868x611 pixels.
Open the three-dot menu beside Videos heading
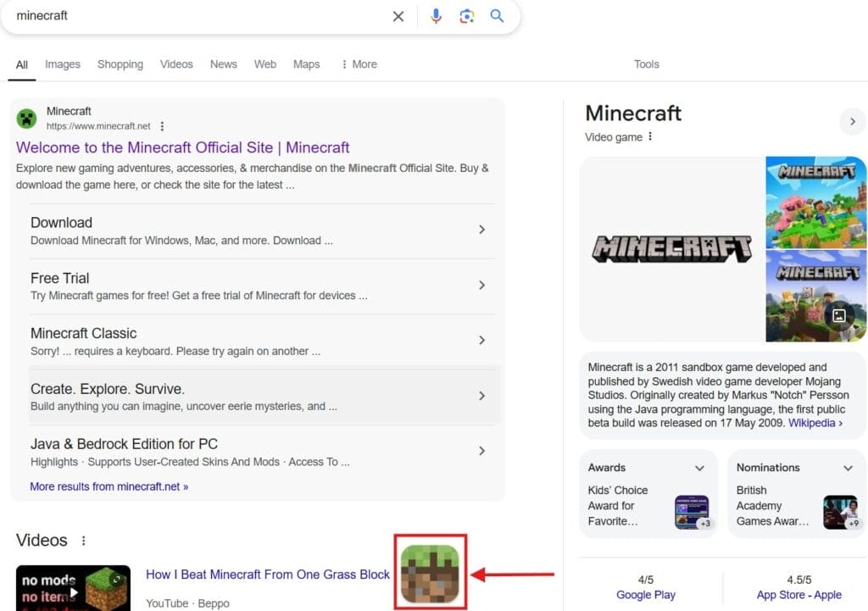82,541
